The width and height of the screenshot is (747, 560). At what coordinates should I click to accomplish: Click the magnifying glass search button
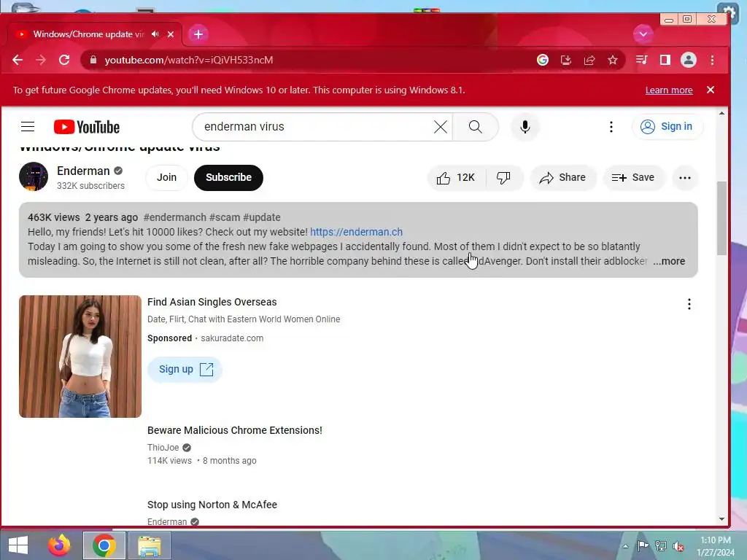476,127
